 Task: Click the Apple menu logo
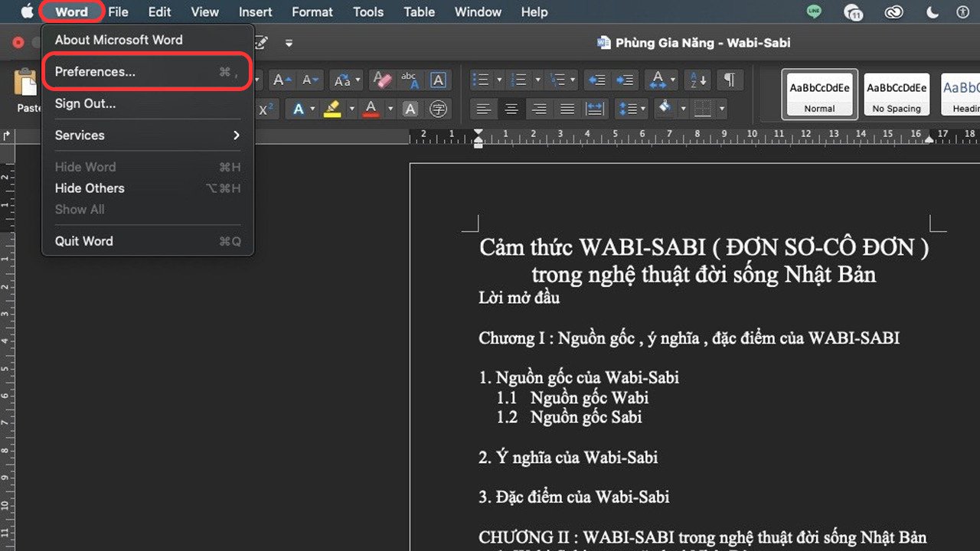(x=28, y=11)
